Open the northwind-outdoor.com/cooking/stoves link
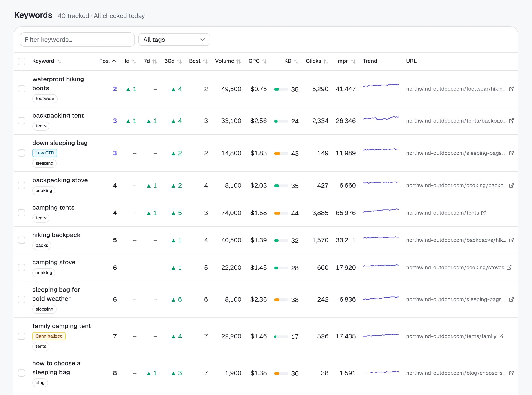This screenshot has height=395, width=532. pyautogui.click(x=455, y=268)
